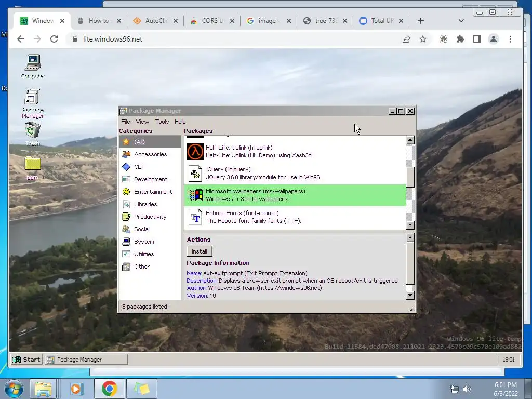The image size is (532, 399).
Task: Choose the Entertainment smiley icon
Action: tap(126, 192)
